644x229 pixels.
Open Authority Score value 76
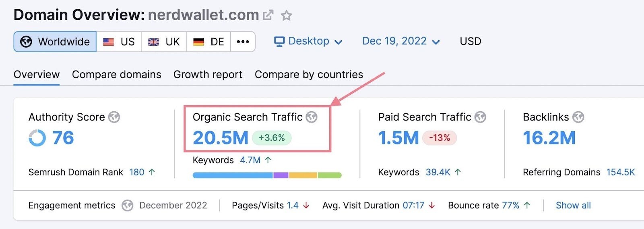(x=63, y=138)
